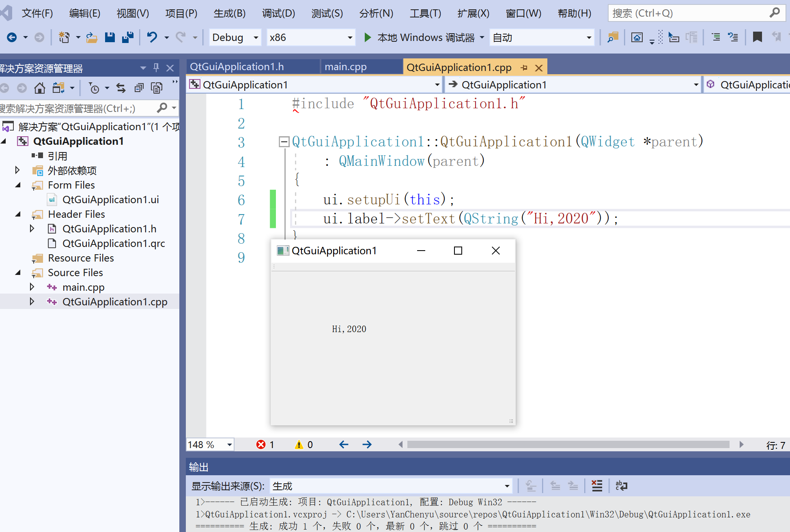Click the Hi, 2020 label in the app window
This screenshot has height=532, width=790.
click(x=349, y=329)
